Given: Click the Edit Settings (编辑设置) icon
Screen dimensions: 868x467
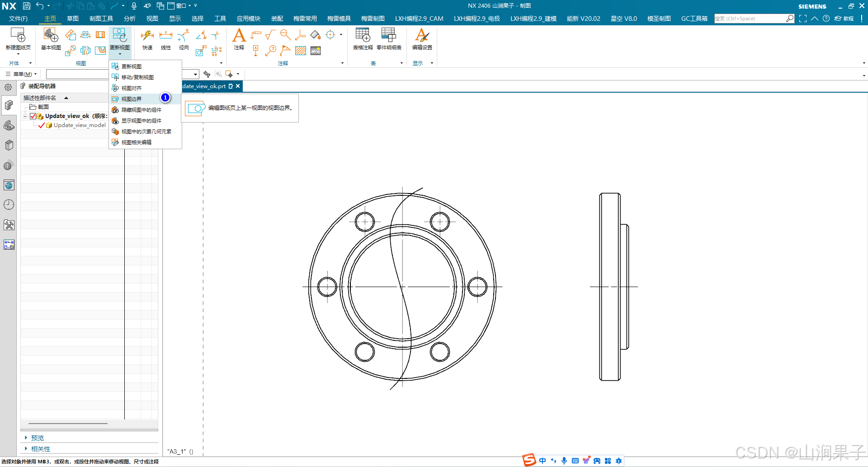Looking at the screenshot, I should [x=422, y=35].
